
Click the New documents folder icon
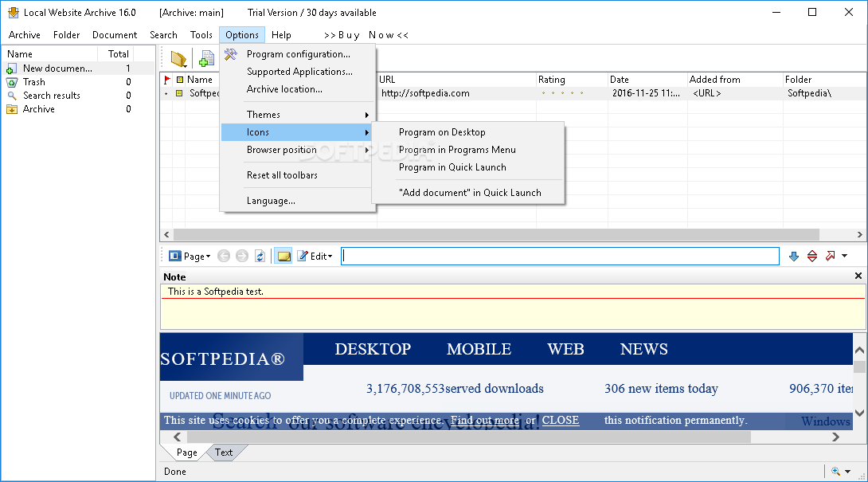tap(12, 69)
